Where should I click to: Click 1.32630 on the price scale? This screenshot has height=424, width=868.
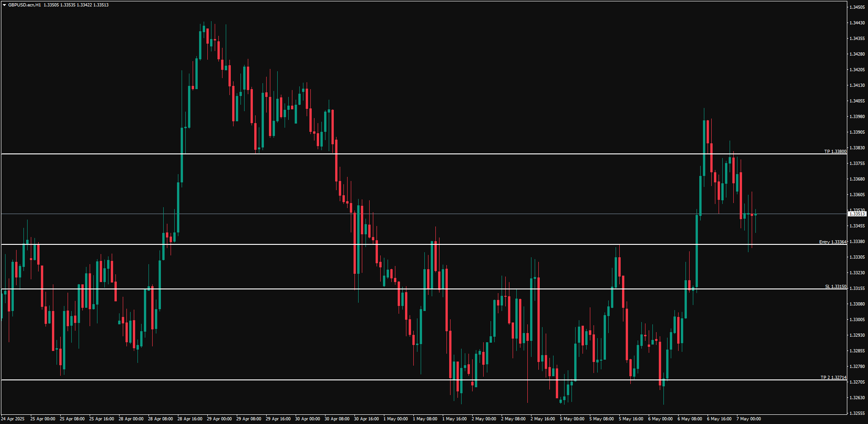pos(857,398)
